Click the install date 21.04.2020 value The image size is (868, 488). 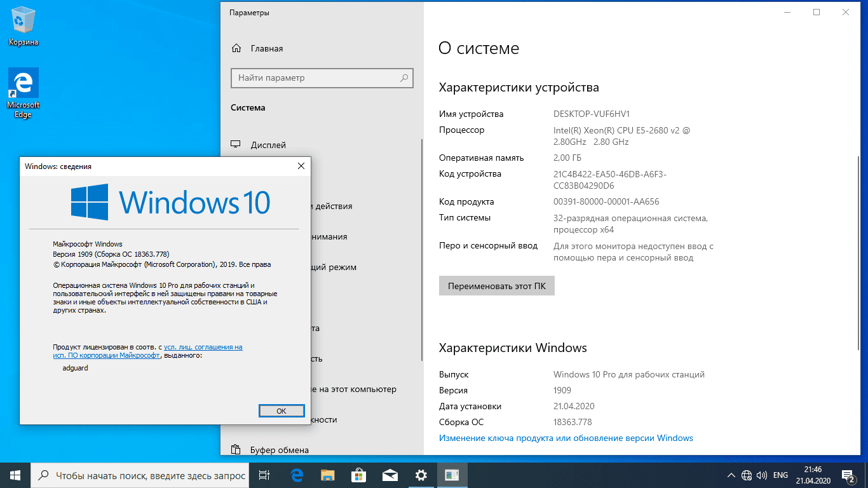pyautogui.click(x=574, y=406)
